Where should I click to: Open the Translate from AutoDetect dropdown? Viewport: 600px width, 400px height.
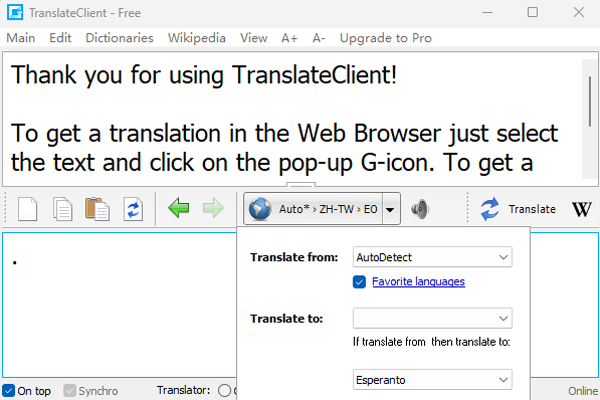coord(432,257)
